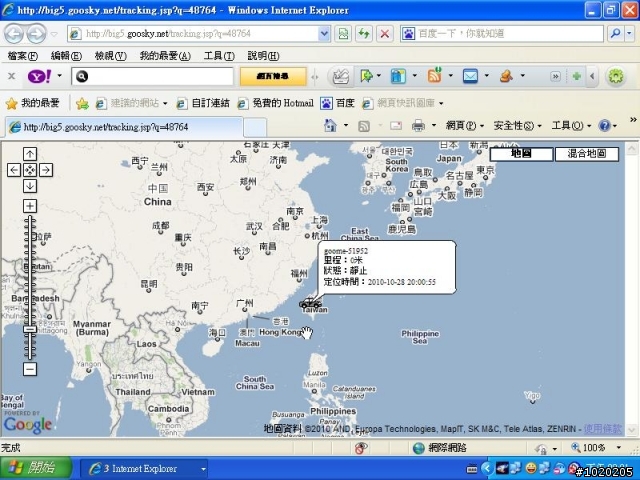Click the Yahoo toolbar settings gear icon
640x480 pixels.
[616, 76]
